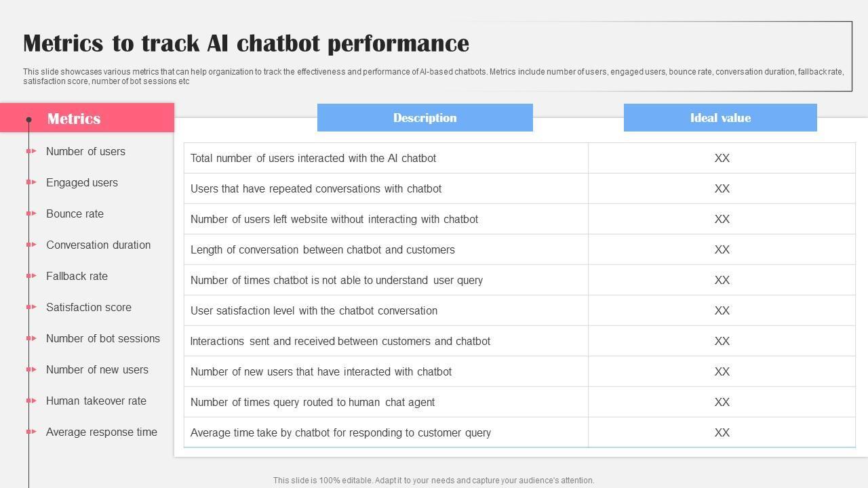Select the XX value in the average response time row

pos(722,432)
